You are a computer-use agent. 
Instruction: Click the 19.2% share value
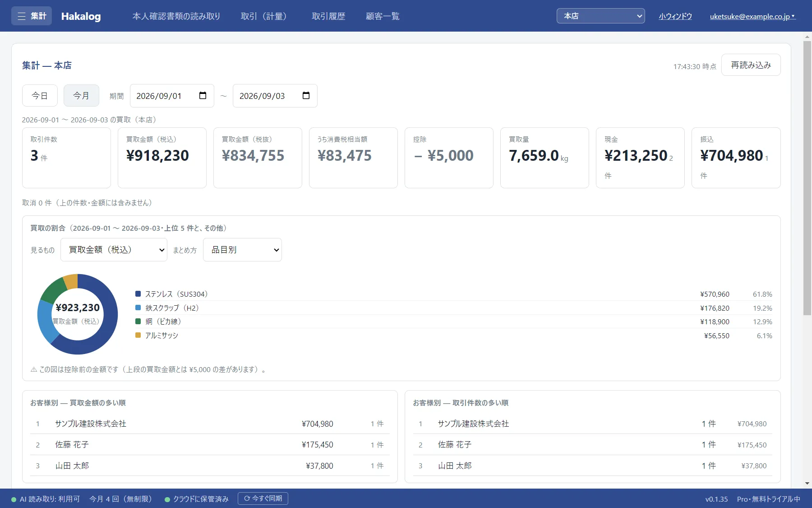point(762,308)
